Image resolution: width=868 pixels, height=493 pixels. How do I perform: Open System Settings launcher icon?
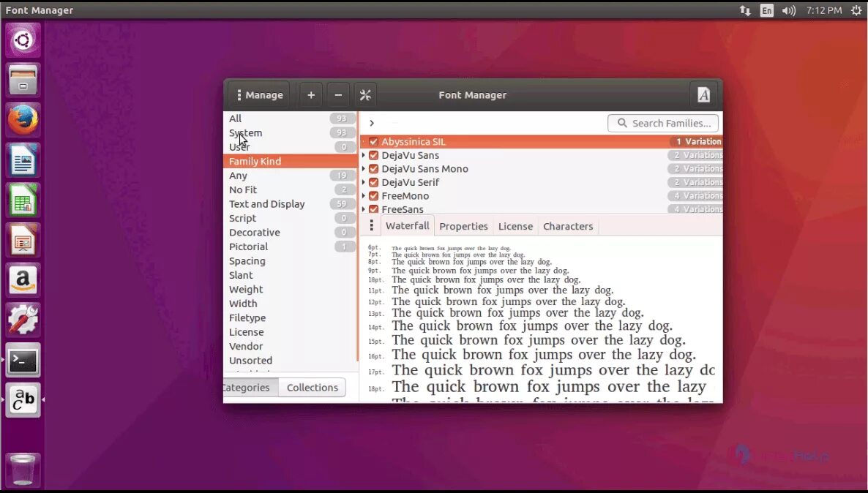coord(23,320)
